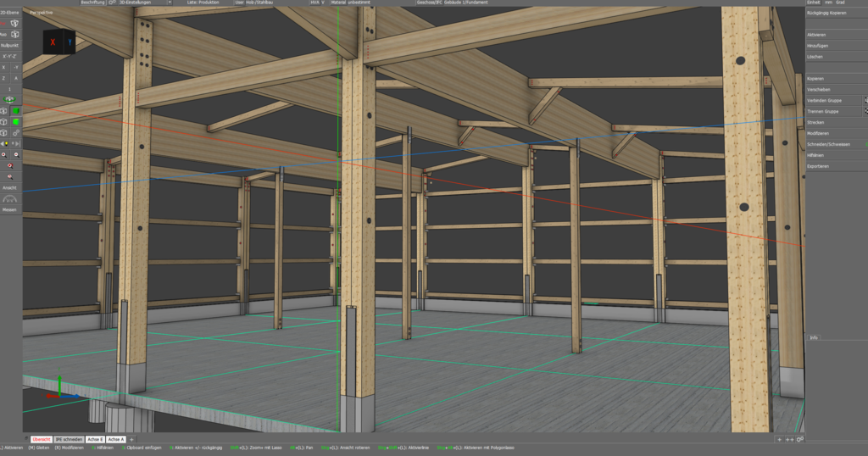
Task: Click the plus icon after the Achse A tab
Action: tap(131, 439)
